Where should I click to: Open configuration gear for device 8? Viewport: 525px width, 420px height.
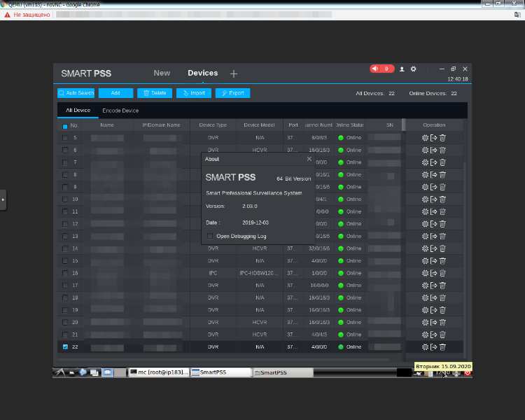click(425, 174)
